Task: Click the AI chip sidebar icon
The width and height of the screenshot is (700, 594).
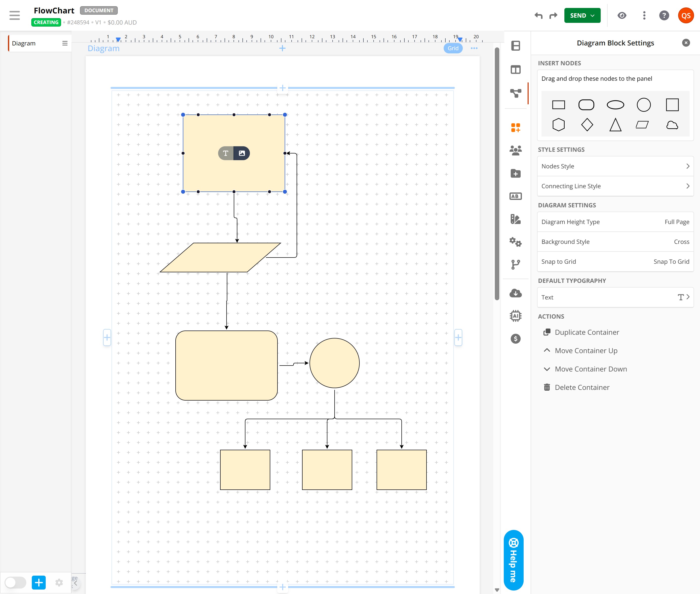Action: 515,316
